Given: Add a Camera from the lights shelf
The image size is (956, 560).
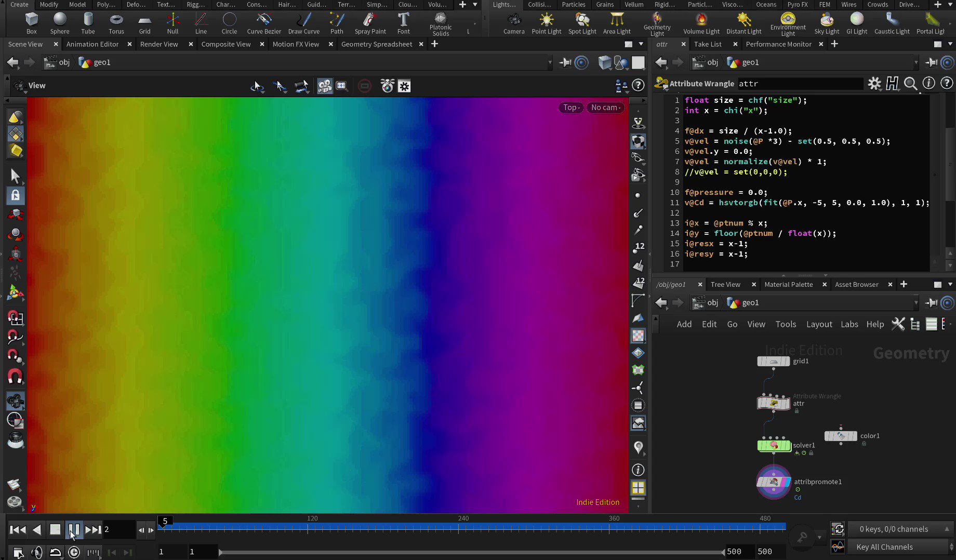Looking at the screenshot, I should (514, 23).
